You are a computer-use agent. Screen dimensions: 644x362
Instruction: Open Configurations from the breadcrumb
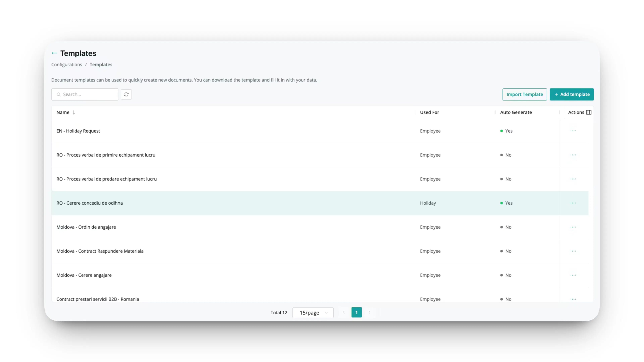point(67,65)
